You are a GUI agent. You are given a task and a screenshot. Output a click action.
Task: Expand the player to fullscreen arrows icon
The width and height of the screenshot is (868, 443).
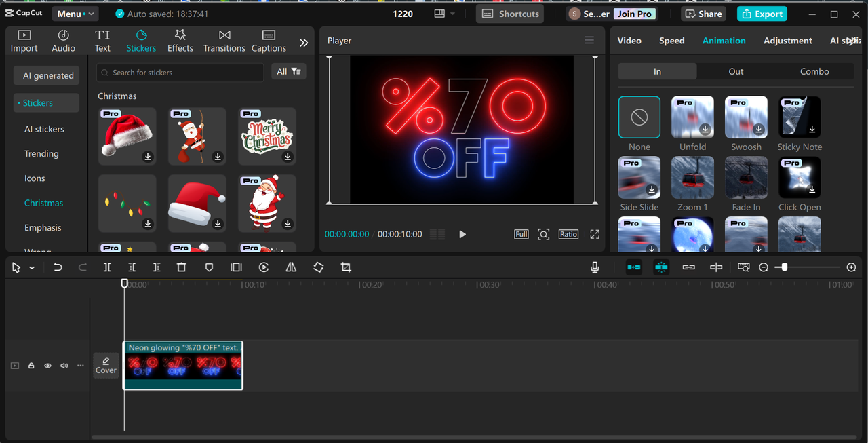coord(595,234)
